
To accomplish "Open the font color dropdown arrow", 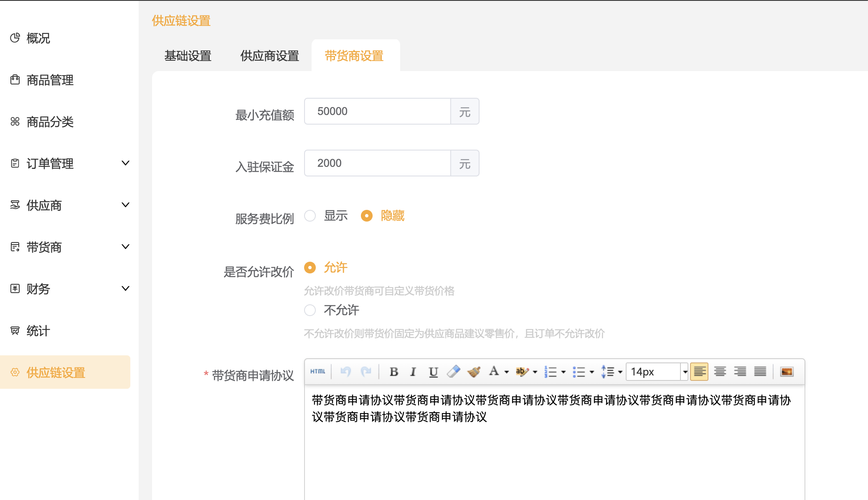I will 507,372.
